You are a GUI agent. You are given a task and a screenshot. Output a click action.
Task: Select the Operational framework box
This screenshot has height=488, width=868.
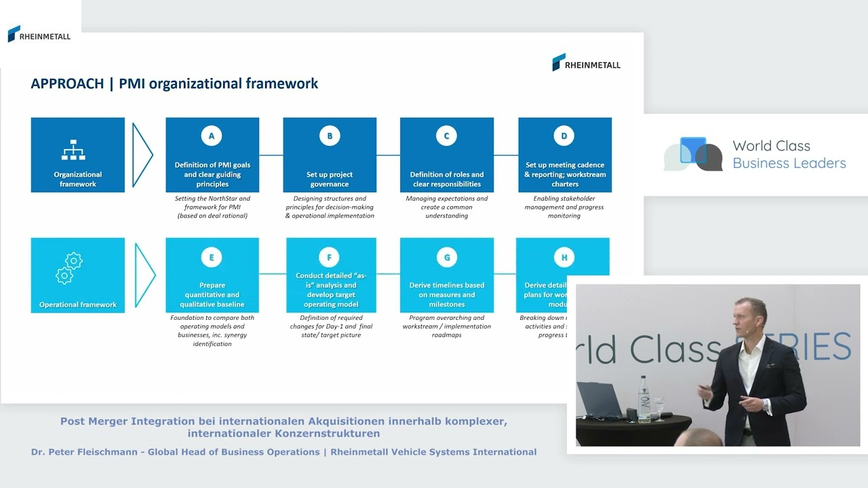pyautogui.click(x=78, y=275)
